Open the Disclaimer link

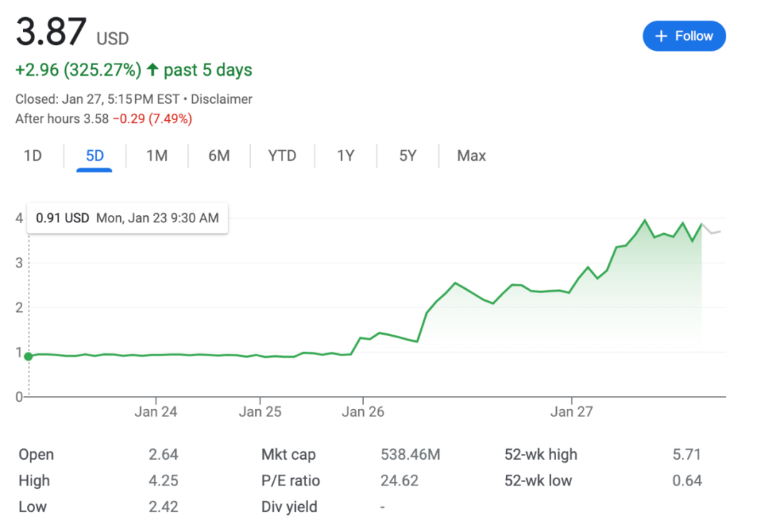coord(221,99)
